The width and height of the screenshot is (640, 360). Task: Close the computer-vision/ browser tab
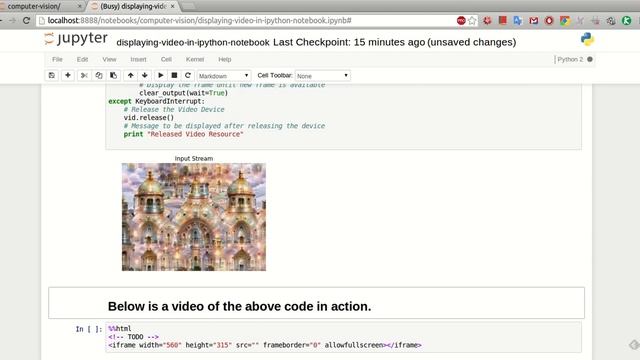coord(80,7)
